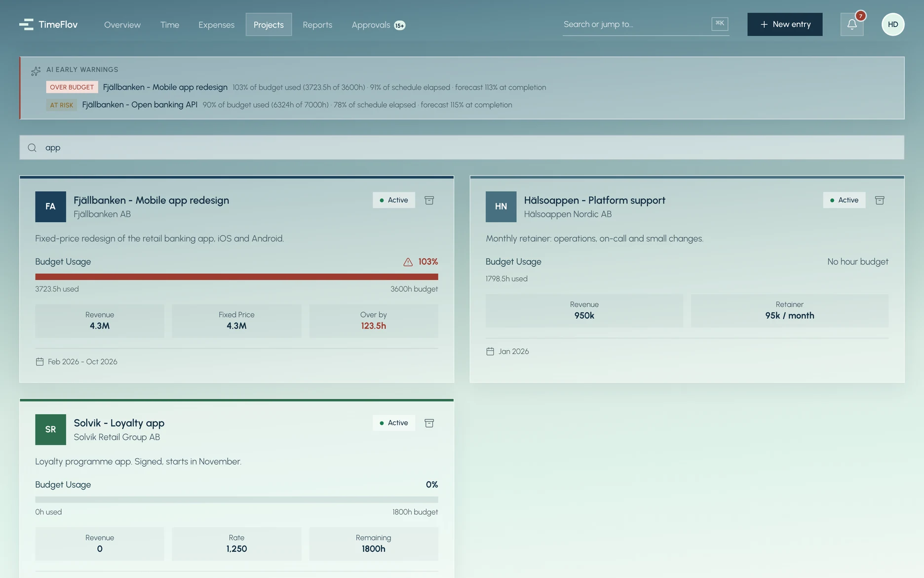This screenshot has width=924, height=578.
Task: Open the Reports tab
Action: pyautogui.click(x=317, y=25)
